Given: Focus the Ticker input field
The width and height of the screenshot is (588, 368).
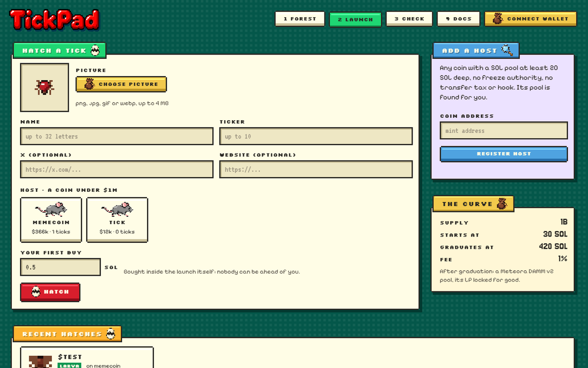Looking at the screenshot, I should pyautogui.click(x=316, y=136).
